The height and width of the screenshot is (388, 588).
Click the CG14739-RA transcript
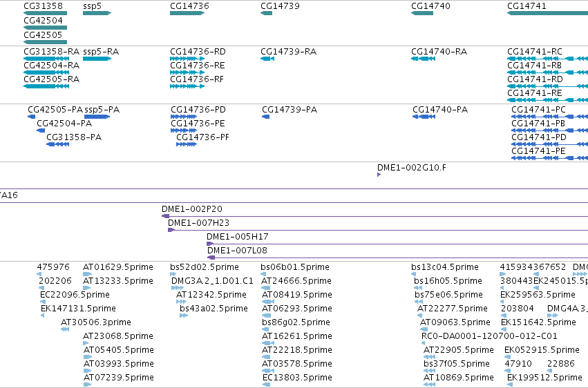(267, 59)
